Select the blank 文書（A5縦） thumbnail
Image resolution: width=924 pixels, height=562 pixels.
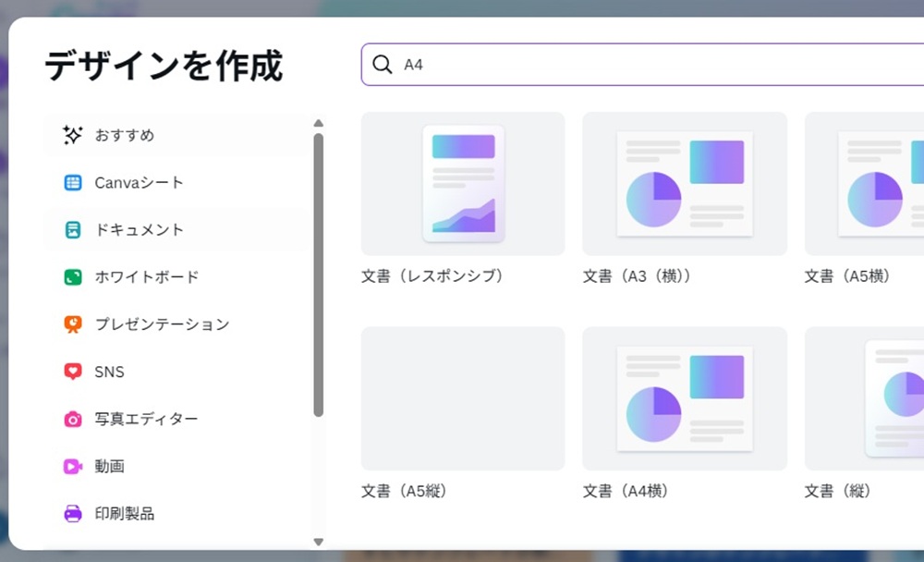point(462,398)
